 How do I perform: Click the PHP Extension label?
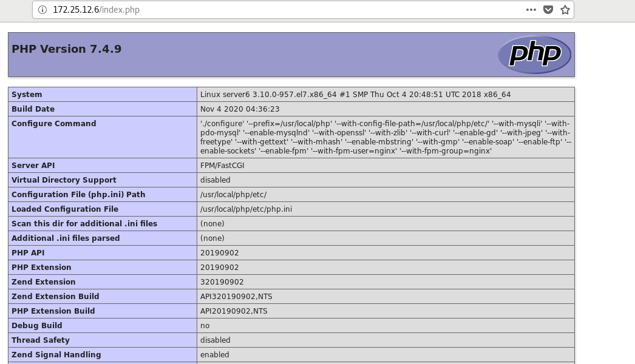[41, 267]
